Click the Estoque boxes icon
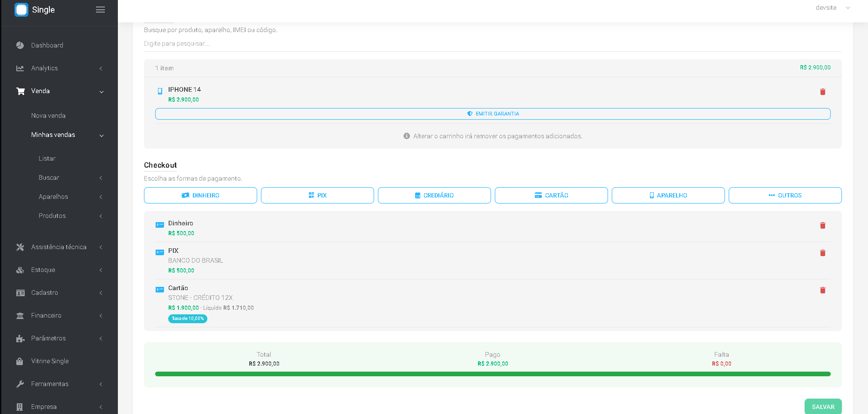 coord(20,270)
